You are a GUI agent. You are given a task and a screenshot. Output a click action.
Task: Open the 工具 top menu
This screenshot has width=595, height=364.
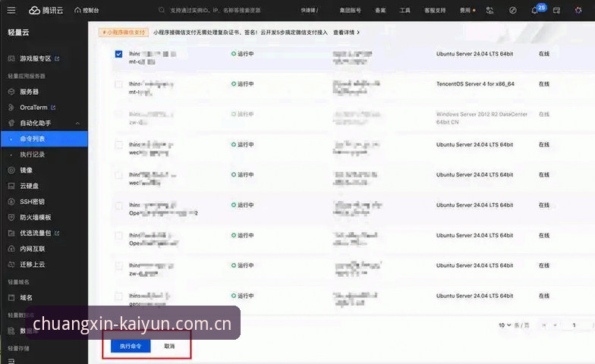pos(405,11)
